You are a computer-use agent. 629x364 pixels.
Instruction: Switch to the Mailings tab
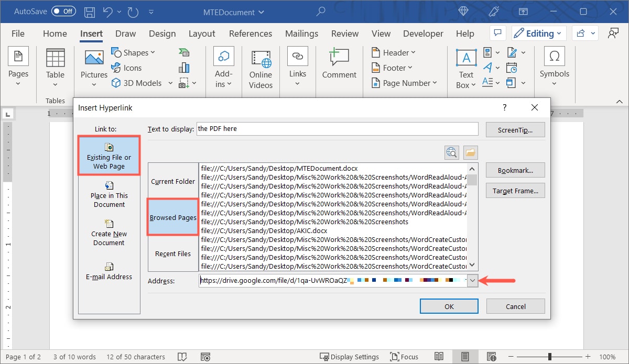click(301, 34)
